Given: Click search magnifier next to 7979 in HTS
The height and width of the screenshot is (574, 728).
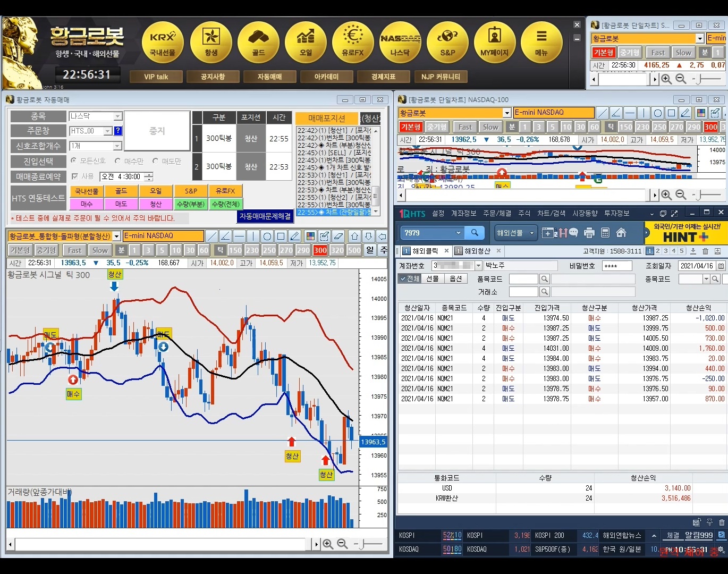Looking at the screenshot, I should (475, 232).
